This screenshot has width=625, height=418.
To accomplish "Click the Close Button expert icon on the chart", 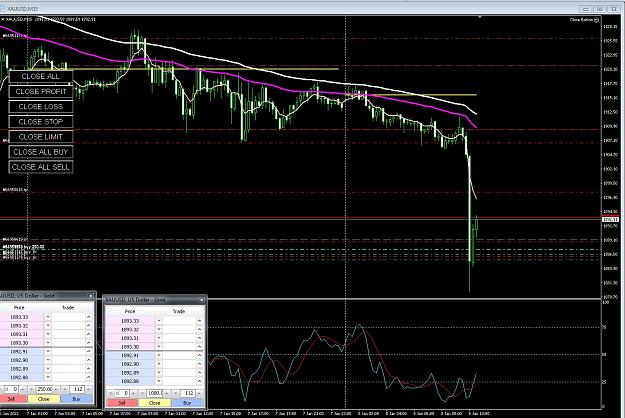I will coord(596,20).
